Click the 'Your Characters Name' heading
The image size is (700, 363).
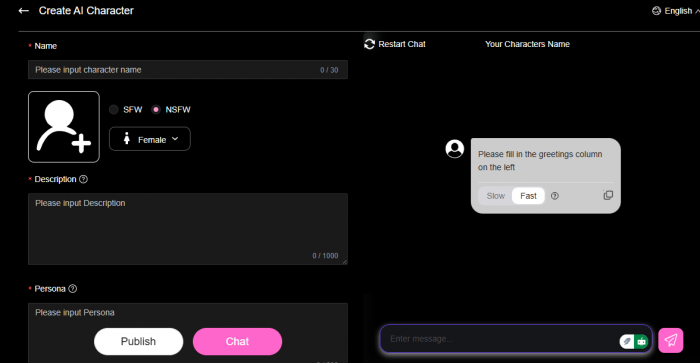click(527, 44)
